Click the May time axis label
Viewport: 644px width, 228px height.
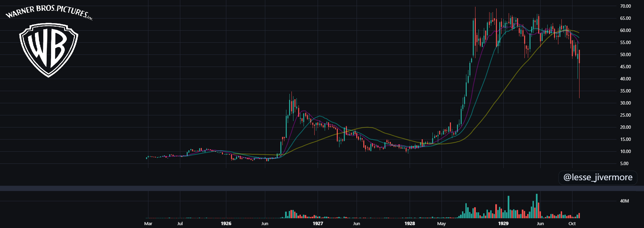pos(442,224)
